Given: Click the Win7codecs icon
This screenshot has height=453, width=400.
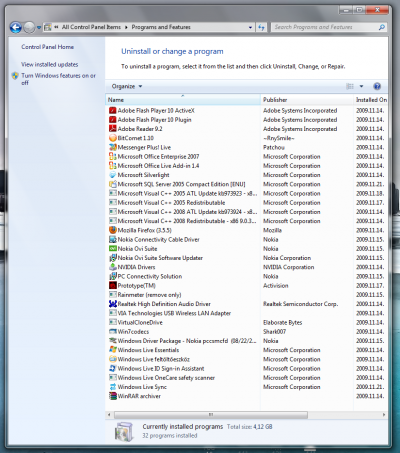Looking at the screenshot, I should coord(113,332).
